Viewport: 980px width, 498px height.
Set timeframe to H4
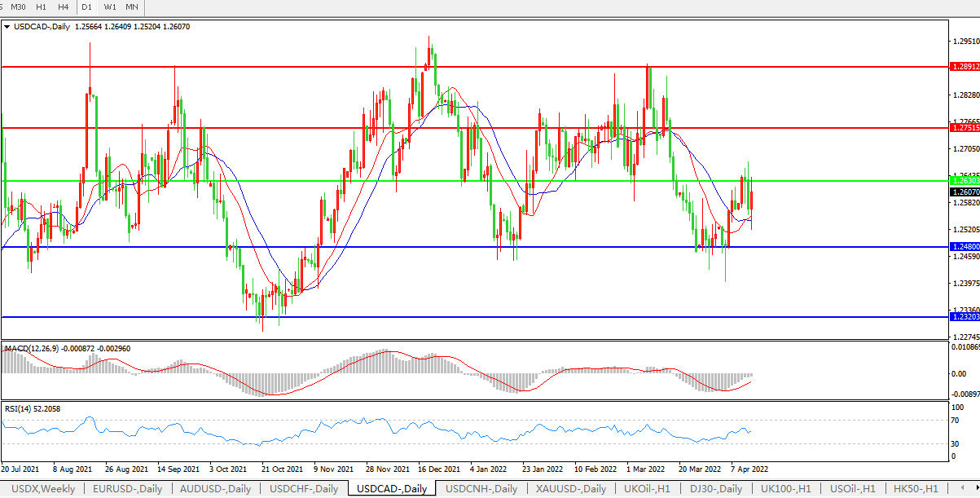click(64, 7)
